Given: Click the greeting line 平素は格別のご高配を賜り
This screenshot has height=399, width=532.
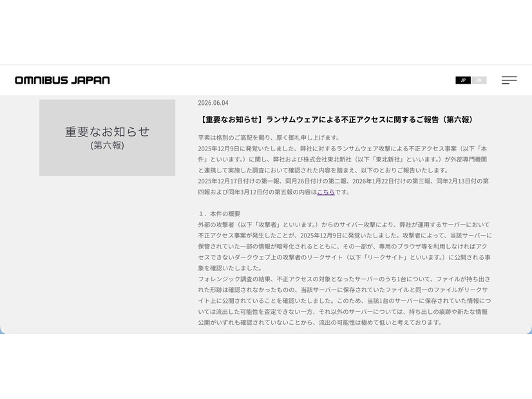Looking at the screenshot, I should (x=269, y=138).
